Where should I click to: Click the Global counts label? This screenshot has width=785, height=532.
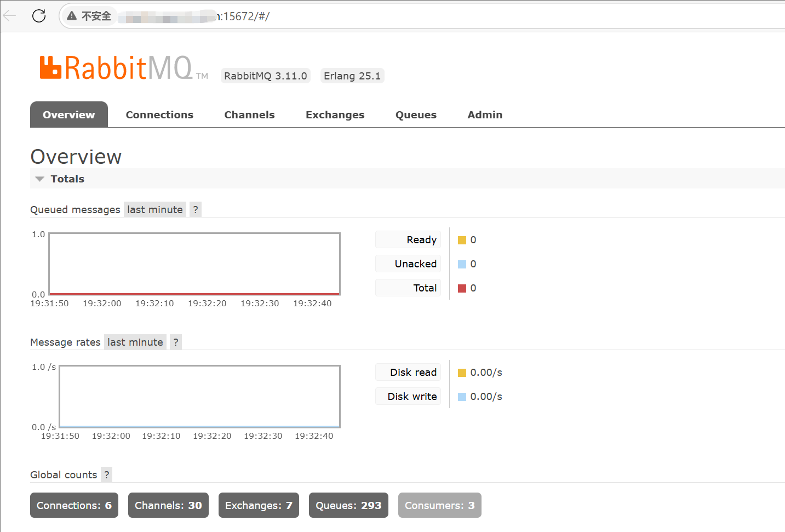coord(64,474)
